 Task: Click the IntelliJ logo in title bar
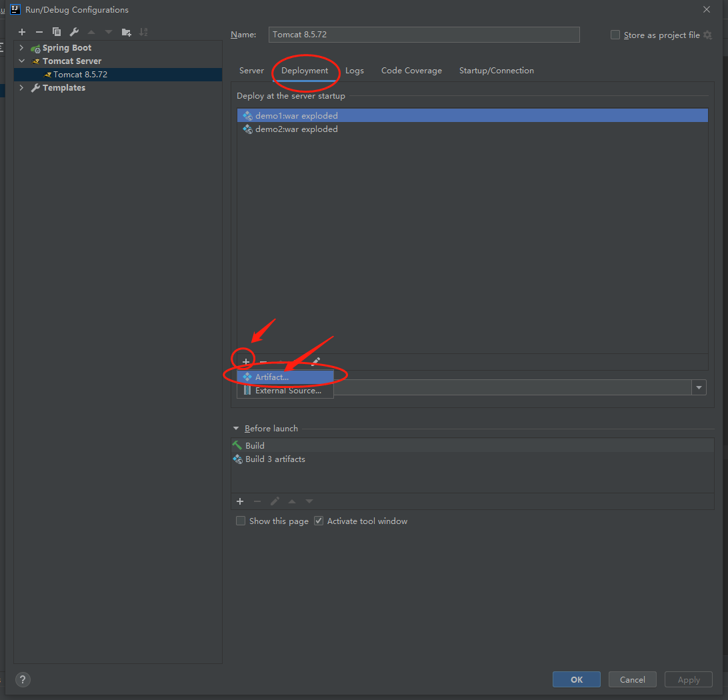pos(15,9)
